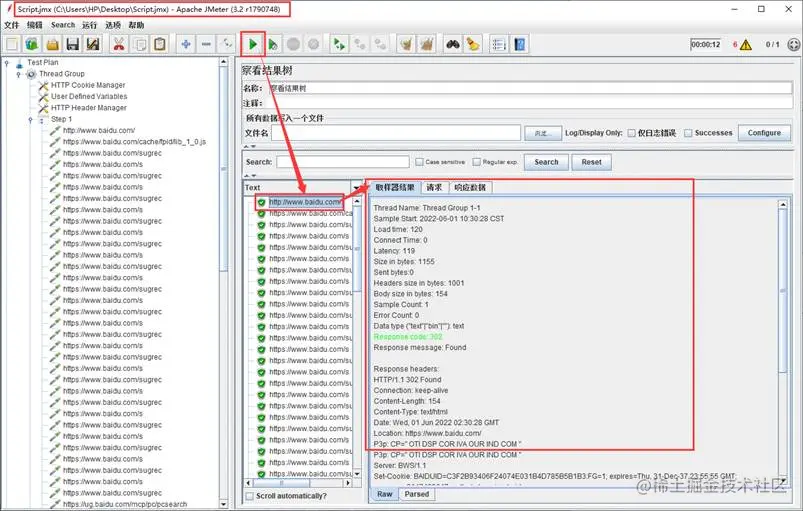
Task: Open the Search menu in menu bar
Action: pyautogui.click(x=63, y=25)
